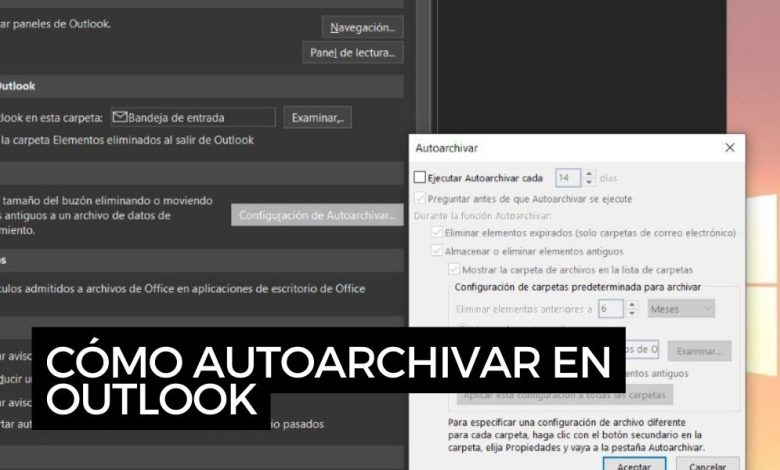Increase Autoarchivar days with up arrow
This screenshot has width=780, height=470.
589,174
